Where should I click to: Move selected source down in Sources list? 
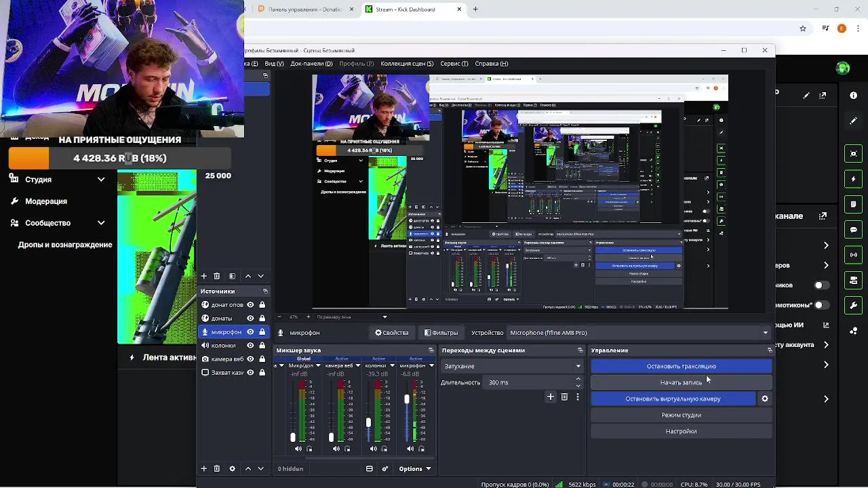coord(260,468)
